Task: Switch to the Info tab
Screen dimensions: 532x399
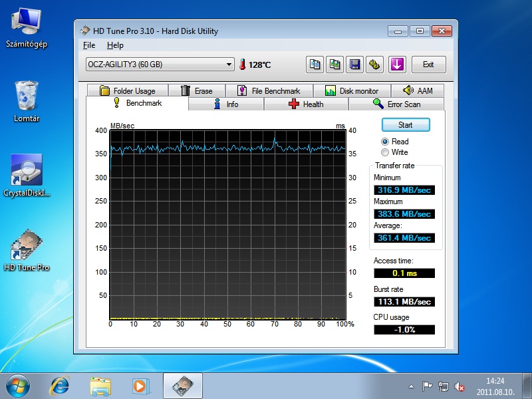Action: [226, 104]
